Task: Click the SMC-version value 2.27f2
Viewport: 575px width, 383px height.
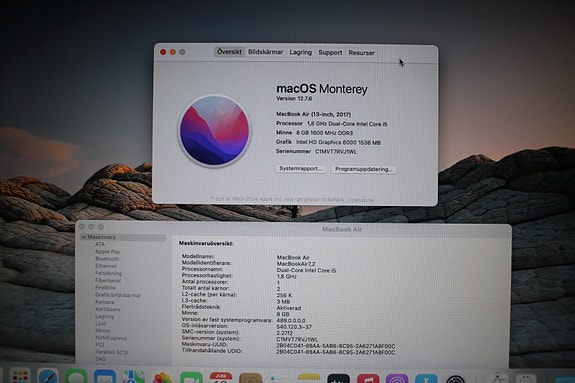Action: pos(285,333)
